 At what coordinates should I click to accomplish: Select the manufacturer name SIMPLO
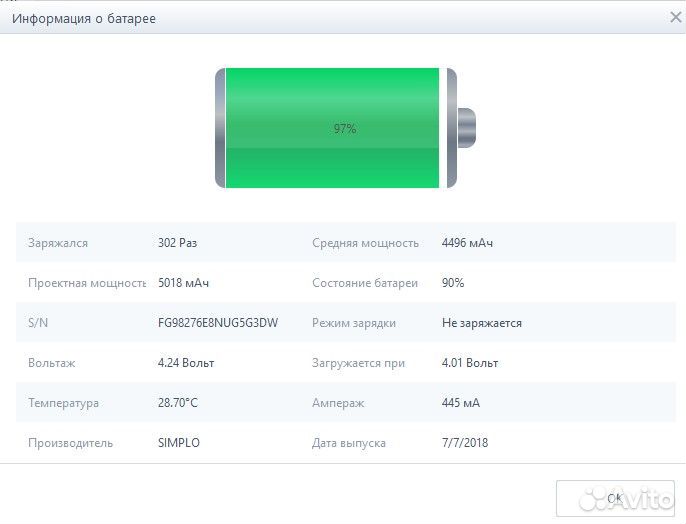(179, 443)
